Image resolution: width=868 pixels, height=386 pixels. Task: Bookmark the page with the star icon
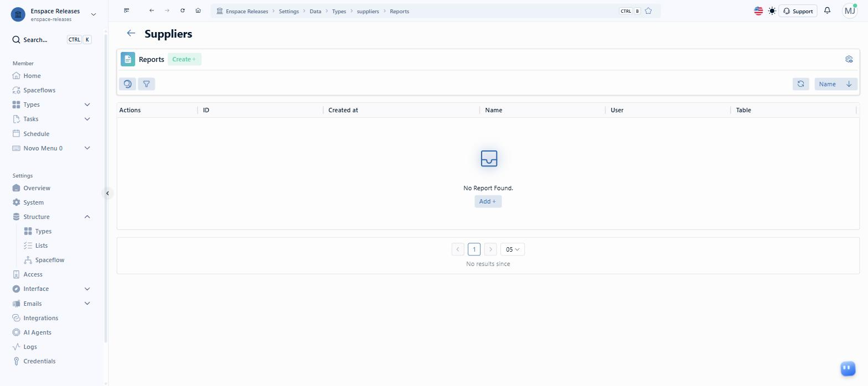tap(648, 11)
